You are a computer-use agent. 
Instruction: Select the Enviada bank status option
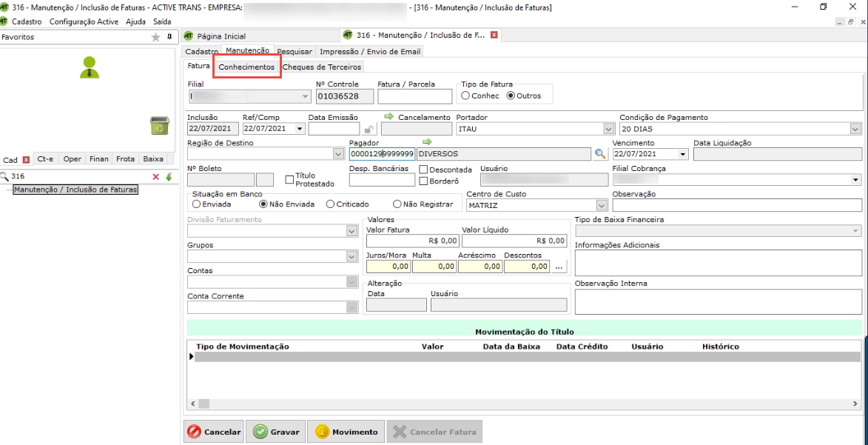click(196, 204)
